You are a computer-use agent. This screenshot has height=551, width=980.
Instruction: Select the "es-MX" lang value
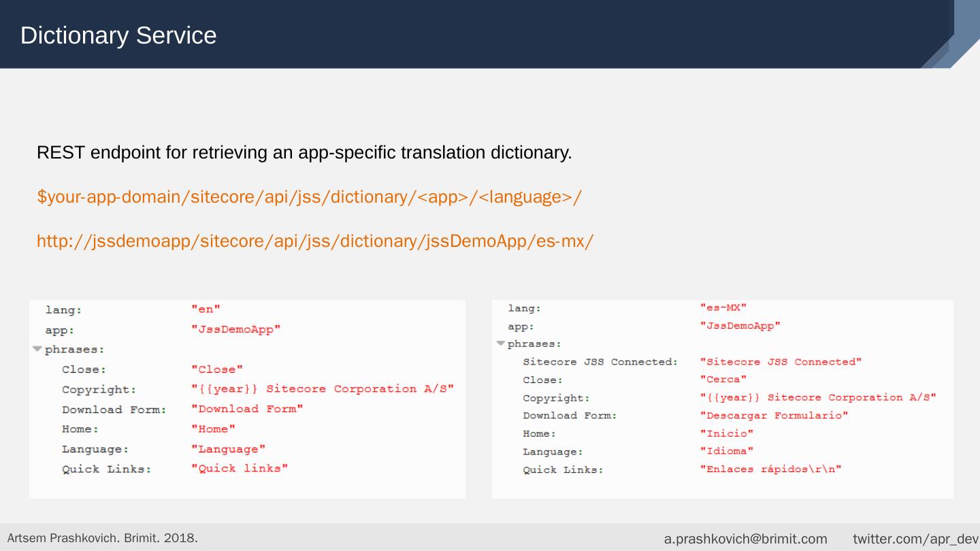pos(723,308)
